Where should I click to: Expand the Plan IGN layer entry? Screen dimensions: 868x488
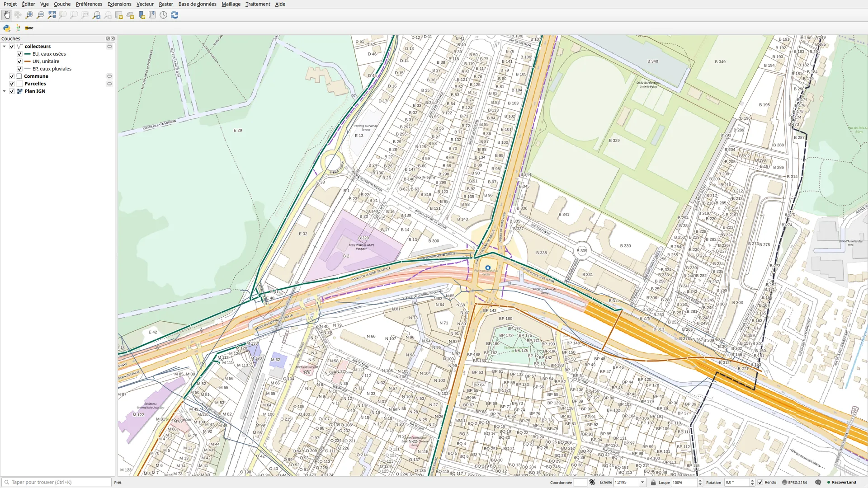click(x=5, y=91)
